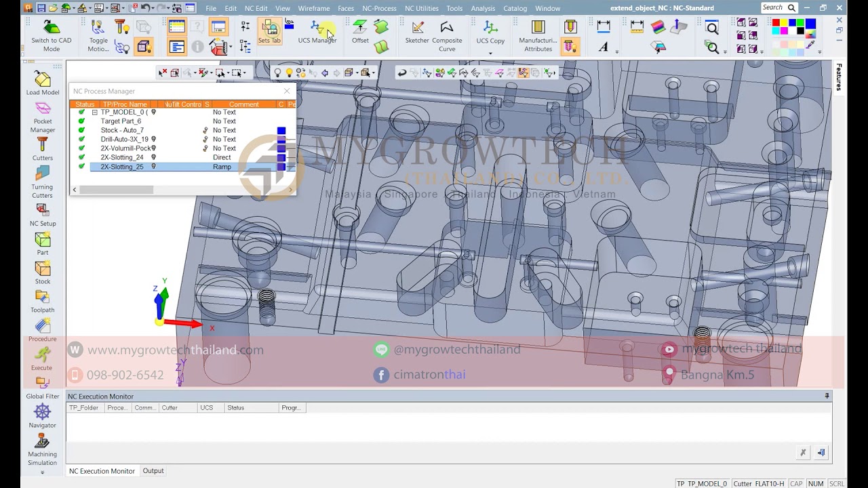Open the NC Edit menu
The height and width of the screenshot is (488, 868).
pyautogui.click(x=256, y=8)
